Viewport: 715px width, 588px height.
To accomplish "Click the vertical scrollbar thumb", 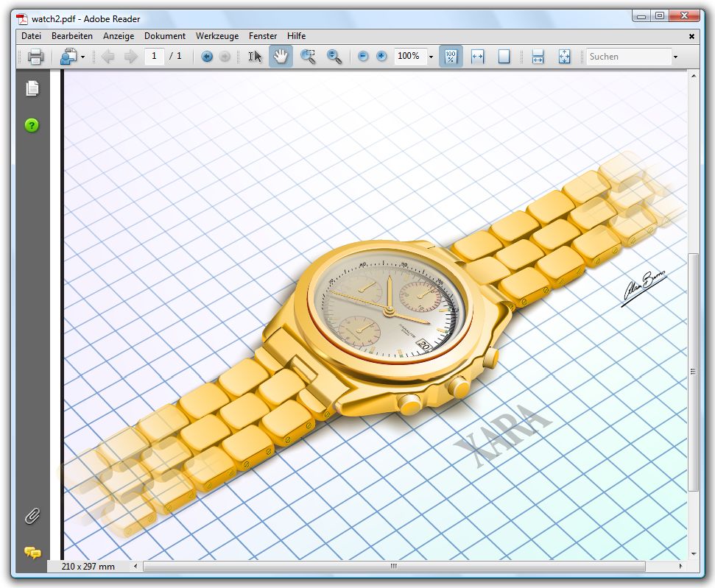I will 693,372.
